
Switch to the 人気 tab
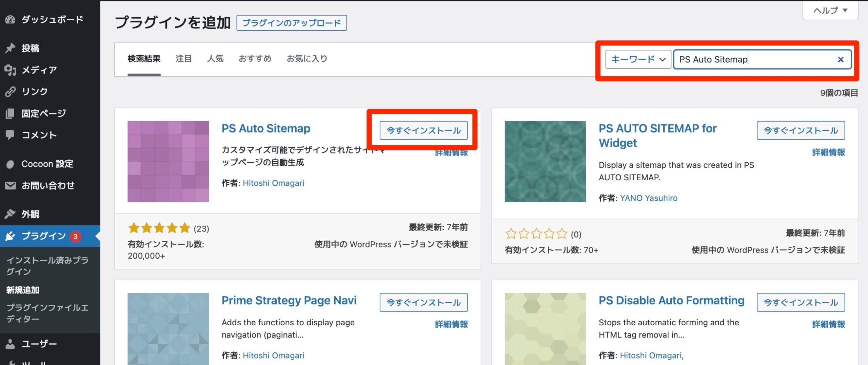[215, 59]
